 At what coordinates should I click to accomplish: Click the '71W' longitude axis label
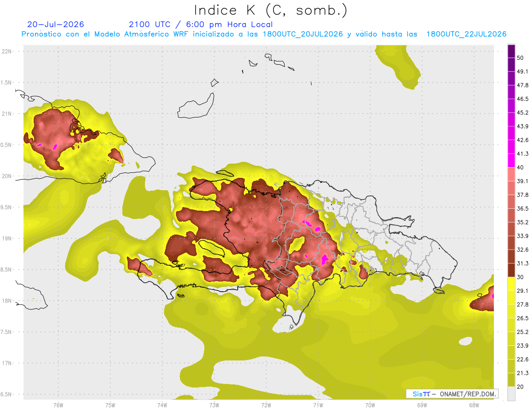pyautogui.click(x=318, y=405)
